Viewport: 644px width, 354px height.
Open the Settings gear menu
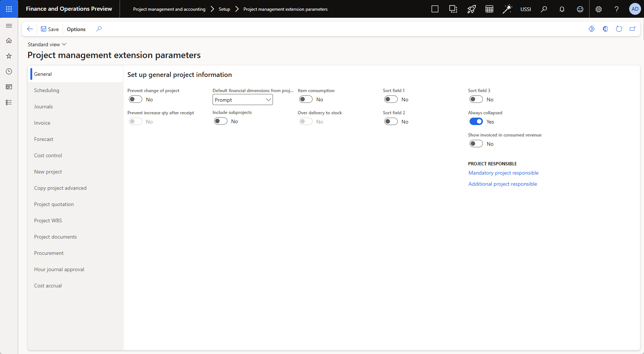coord(598,9)
